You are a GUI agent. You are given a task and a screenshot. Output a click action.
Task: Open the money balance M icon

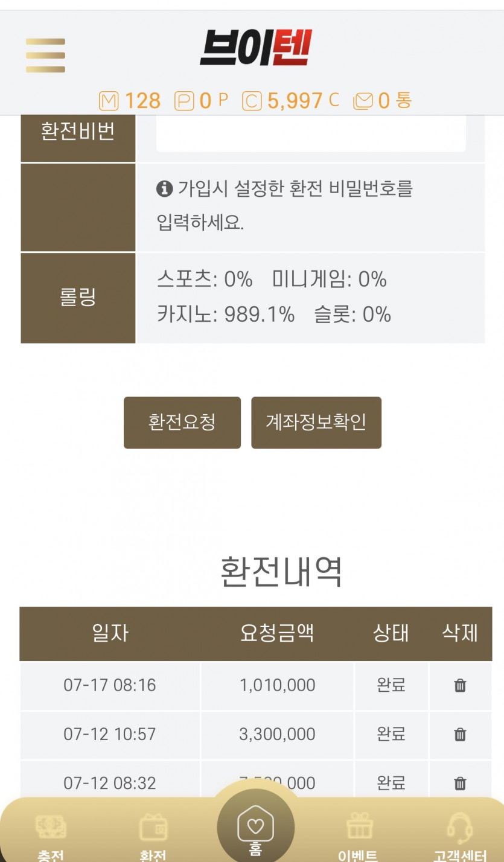tap(109, 101)
